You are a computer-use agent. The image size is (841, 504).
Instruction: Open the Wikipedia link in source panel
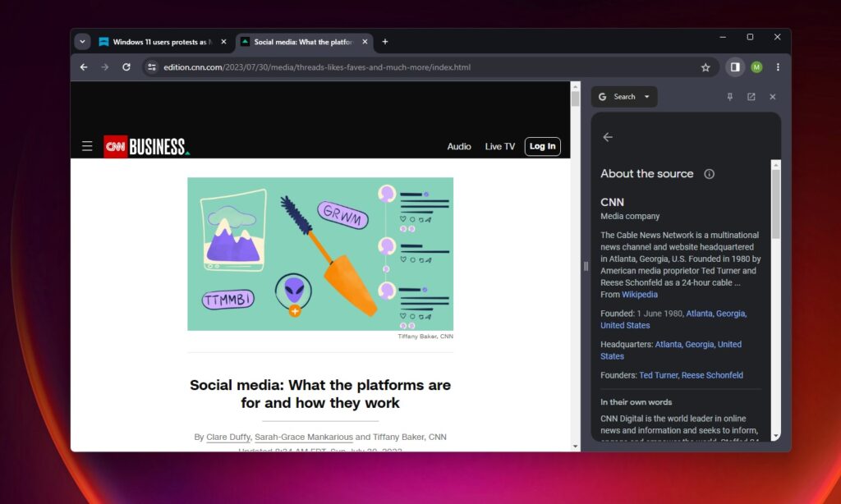640,294
